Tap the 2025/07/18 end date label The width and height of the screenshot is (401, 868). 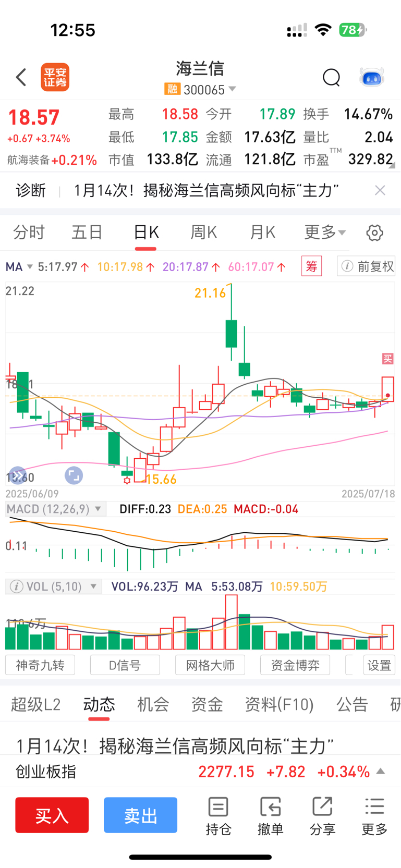pyautogui.click(x=368, y=493)
